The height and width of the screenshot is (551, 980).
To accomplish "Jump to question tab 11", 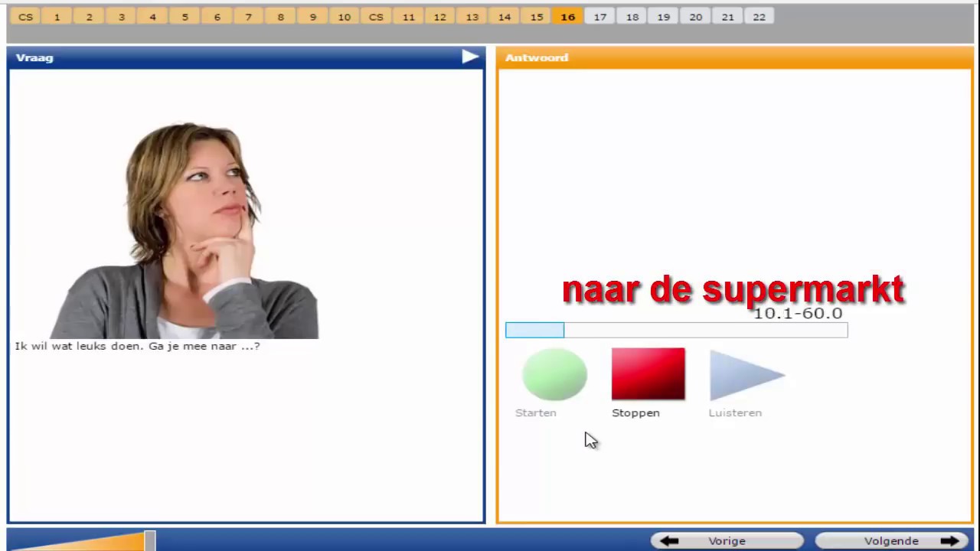I will [408, 17].
